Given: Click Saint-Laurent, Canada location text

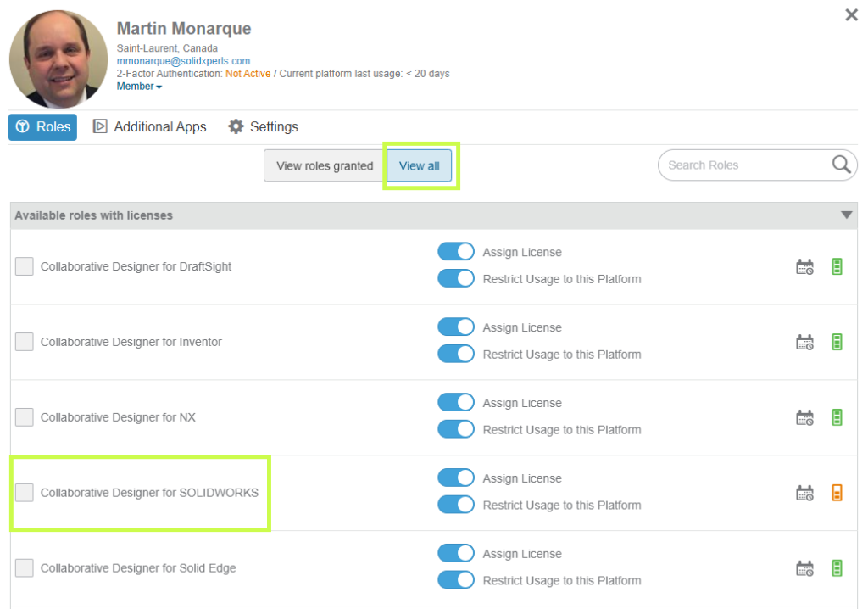Looking at the screenshot, I should click(167, 48).
